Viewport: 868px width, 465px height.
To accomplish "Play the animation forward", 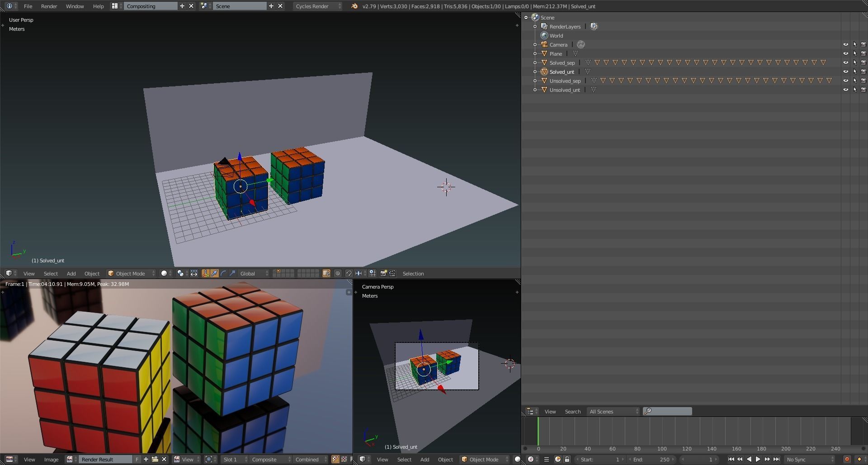I will pyautogui.click(x=758, y=460).
